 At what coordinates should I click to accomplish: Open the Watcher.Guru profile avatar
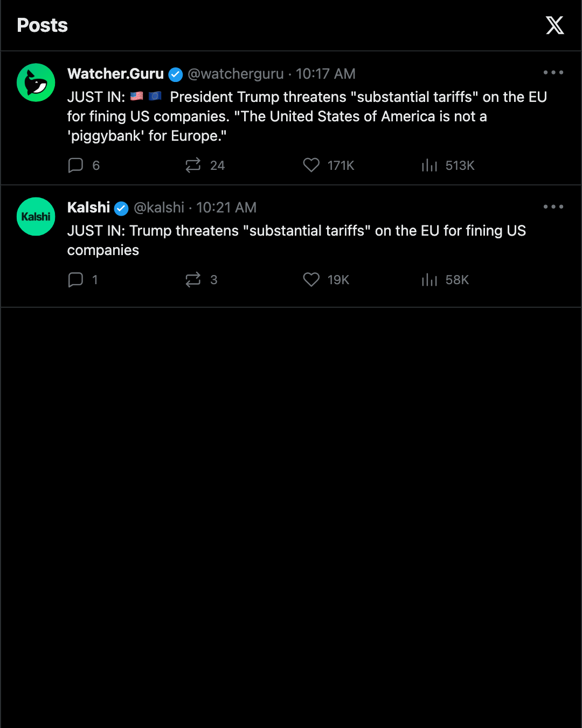tap(36, 83)
